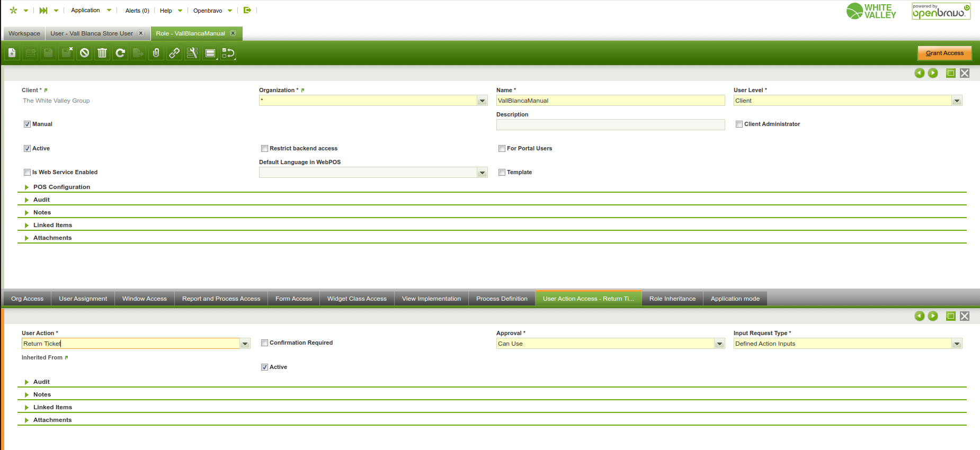Enable Restrict backend access

coord(264,149)
